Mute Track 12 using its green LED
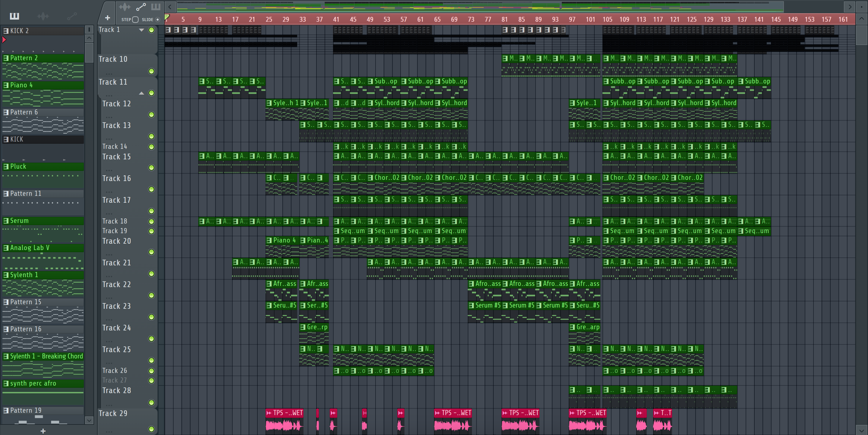The height and width of the screenshot is (435, 868). [152, 115]
